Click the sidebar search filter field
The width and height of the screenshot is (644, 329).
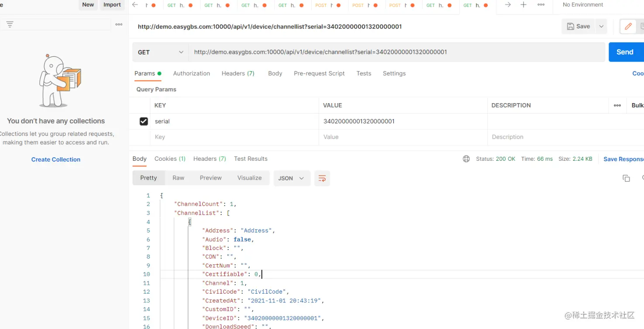pyautogui.click(x=55, y=24)
